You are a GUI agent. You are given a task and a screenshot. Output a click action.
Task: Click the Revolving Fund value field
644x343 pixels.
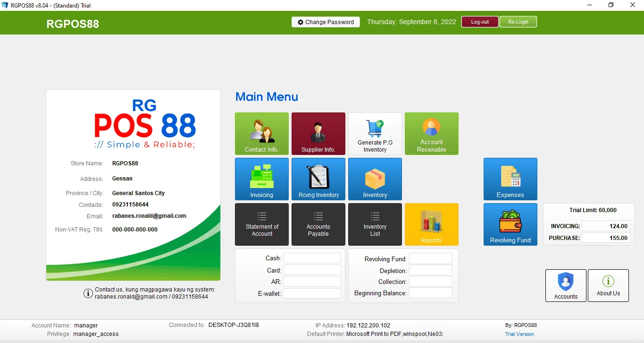[431, 258]
